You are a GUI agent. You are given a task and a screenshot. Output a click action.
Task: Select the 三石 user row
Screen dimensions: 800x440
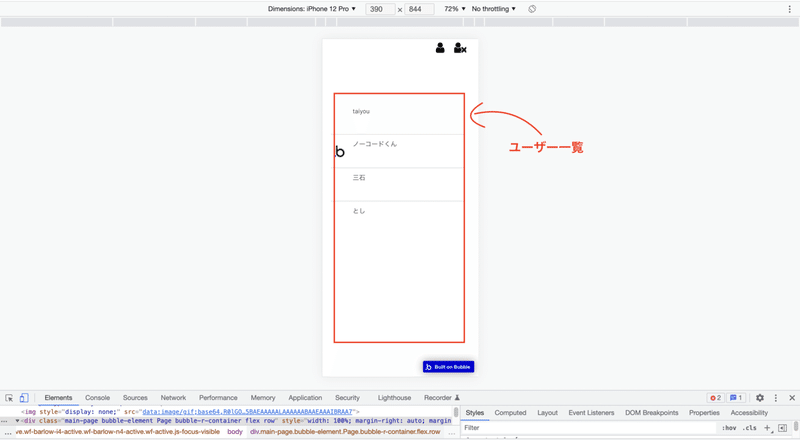point(399,184)
